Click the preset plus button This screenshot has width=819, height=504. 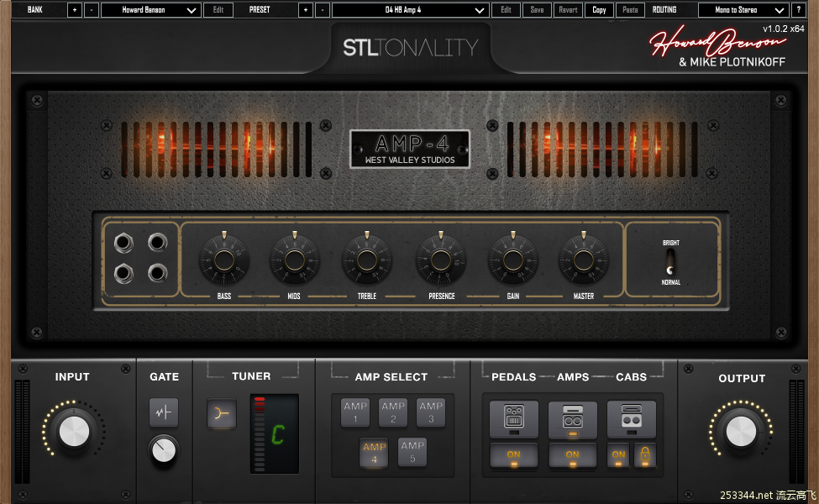(x=306, y=9)
